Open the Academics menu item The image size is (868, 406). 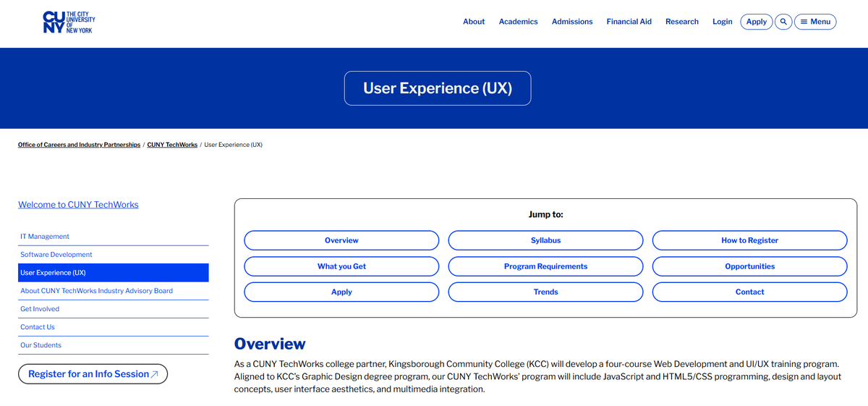[519, 22]
